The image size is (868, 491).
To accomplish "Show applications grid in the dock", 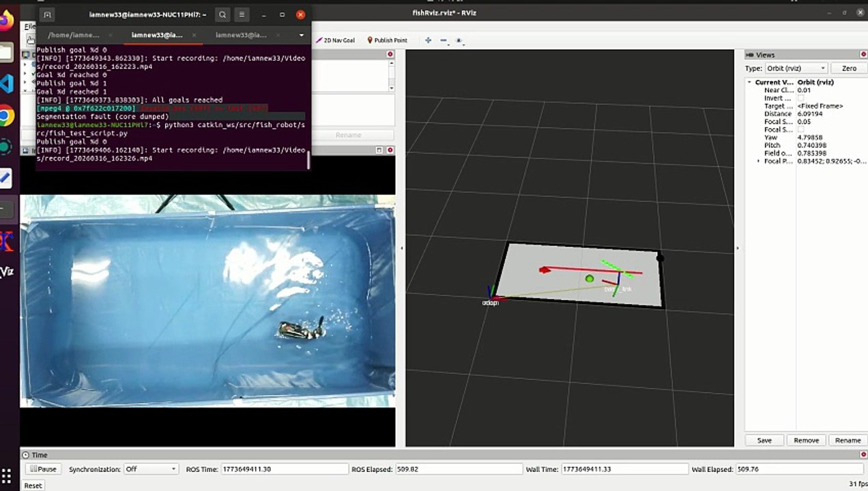I will [6, 475].
